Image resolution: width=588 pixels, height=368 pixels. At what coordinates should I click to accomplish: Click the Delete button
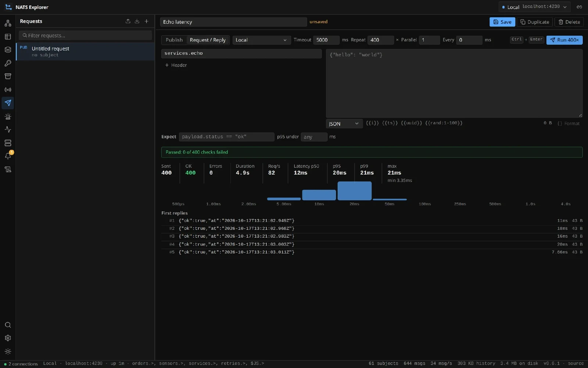coord(569,22)
